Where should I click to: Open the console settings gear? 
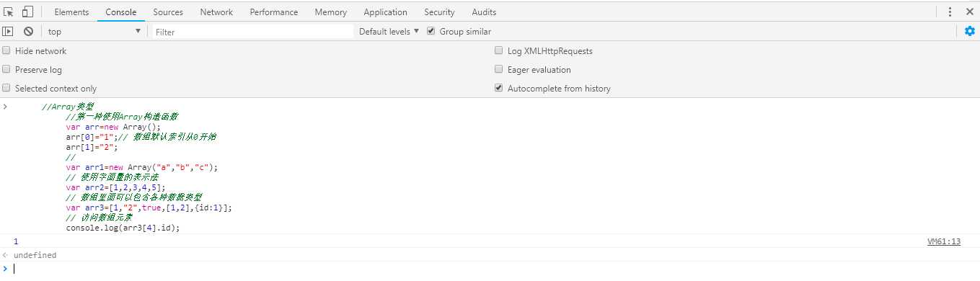point(970,31)
